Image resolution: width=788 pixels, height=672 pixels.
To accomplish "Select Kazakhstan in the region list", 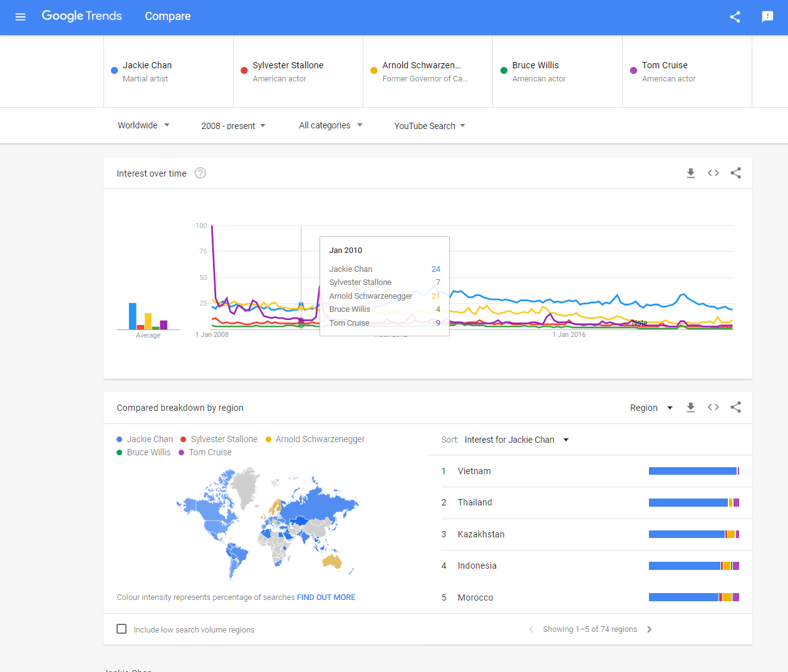I will point(481,534).
